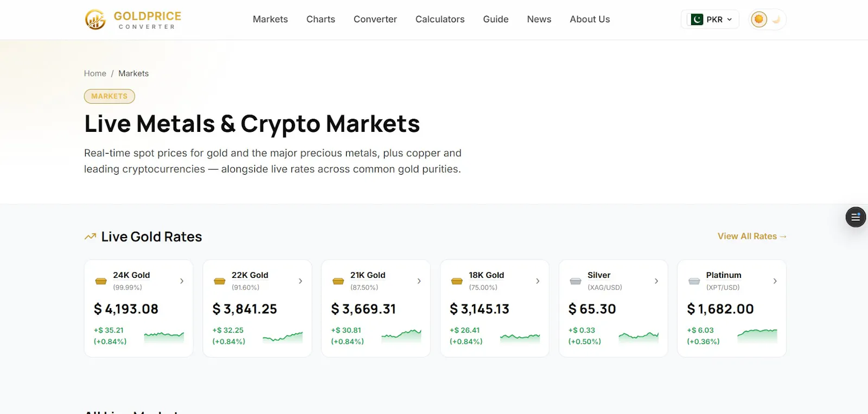Click the Pakistan flag icon
This screenshot has height=414, width=868.
[x=697, y=20]
